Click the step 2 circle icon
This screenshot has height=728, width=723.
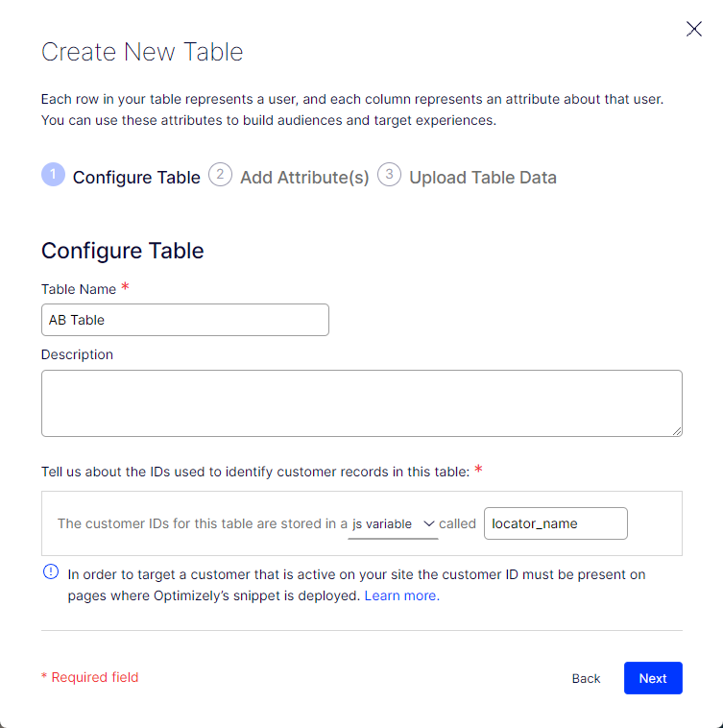(220, 175)
